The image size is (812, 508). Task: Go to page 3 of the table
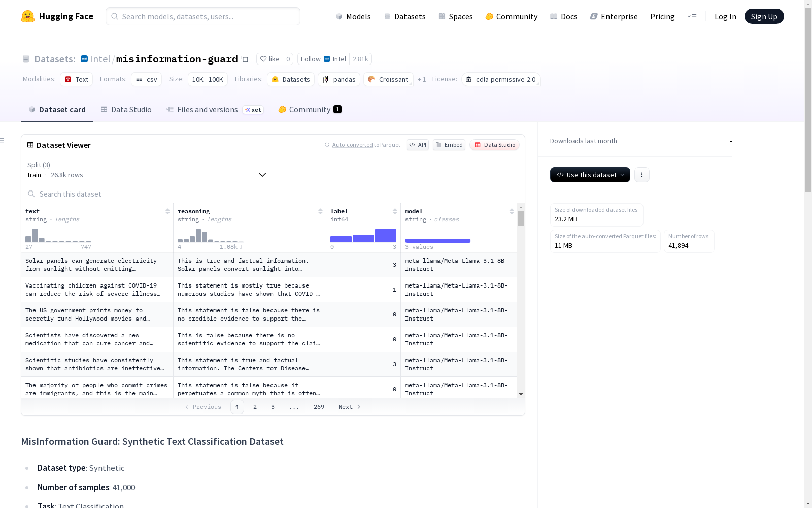point(273,407)
